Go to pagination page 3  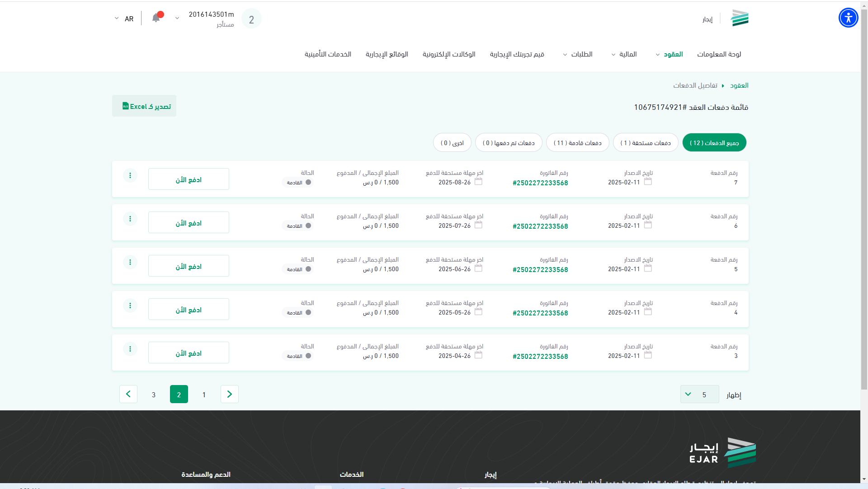click(x=154, y=395)
